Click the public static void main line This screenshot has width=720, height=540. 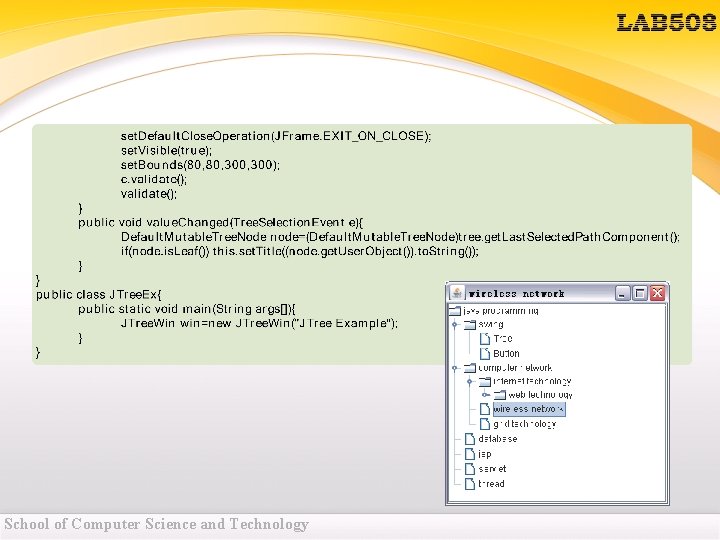(x=186, y=309)
